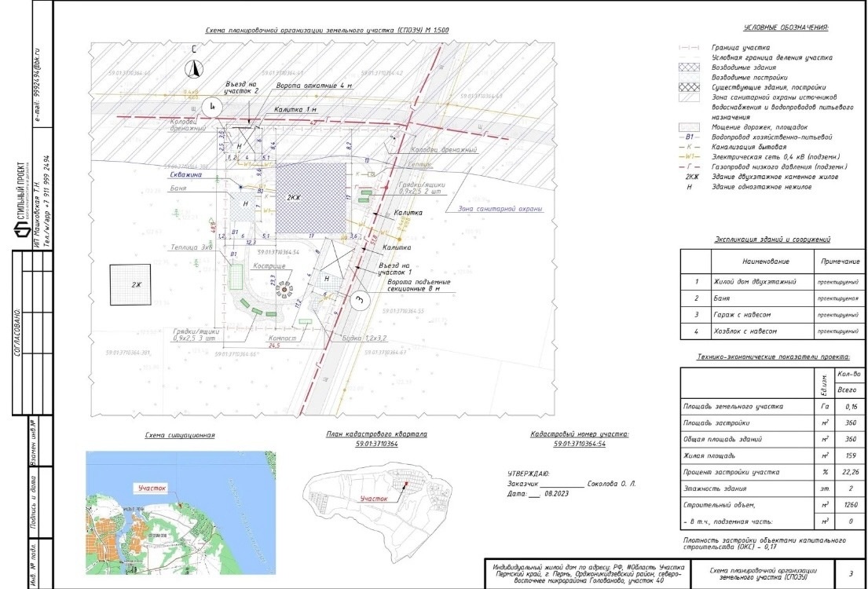Click value 0,16 for Площадь земельного участка

(851, 406)
